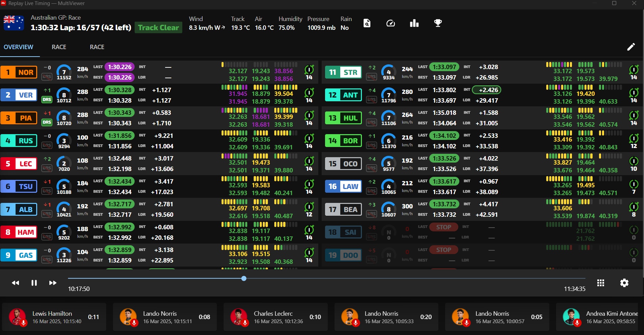
Task: Click Bearman's gear gauge showing 10607
Action: pos(389,209)
